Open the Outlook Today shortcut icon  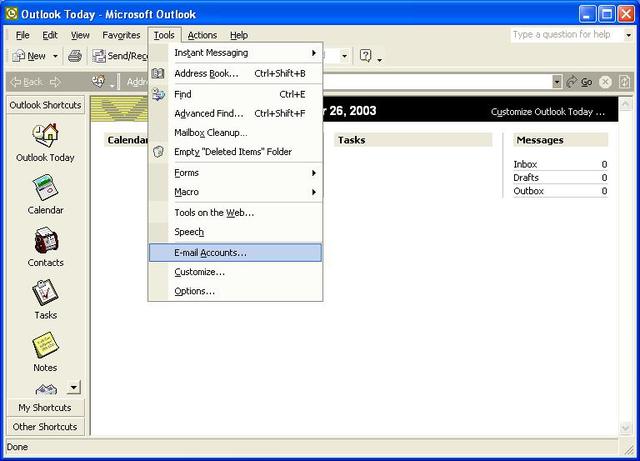tap(45, 135)
